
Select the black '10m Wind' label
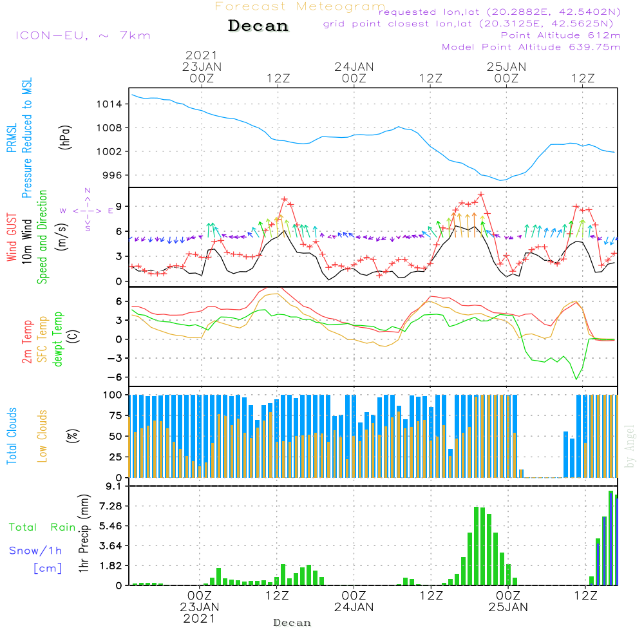click(26, 241)
